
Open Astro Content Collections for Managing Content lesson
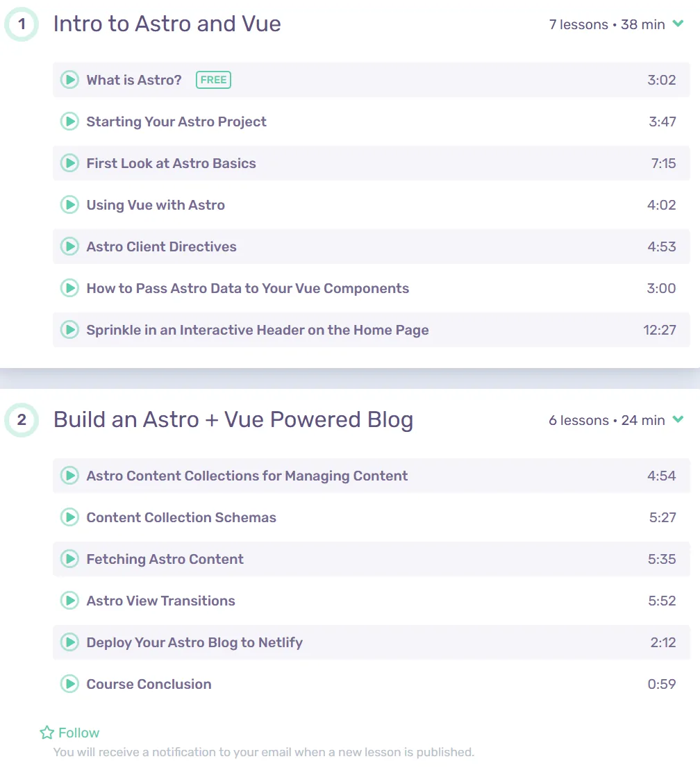click(x=372, y=476)
